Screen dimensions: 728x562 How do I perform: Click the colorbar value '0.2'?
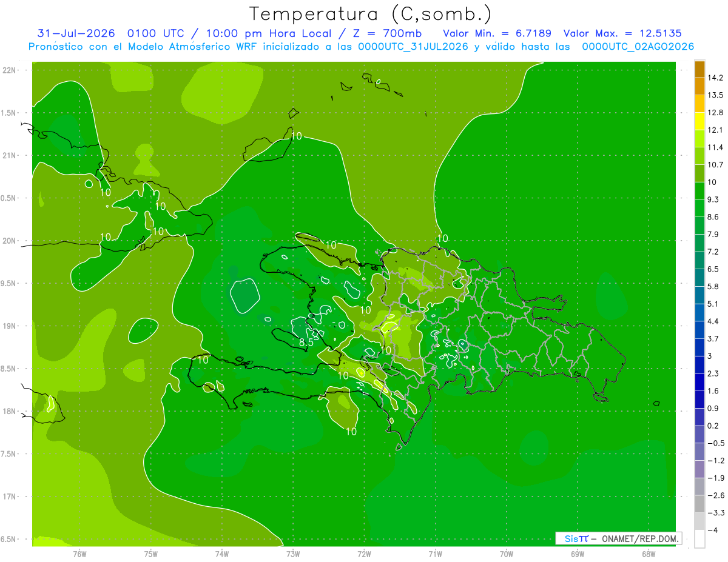point(713,426)
